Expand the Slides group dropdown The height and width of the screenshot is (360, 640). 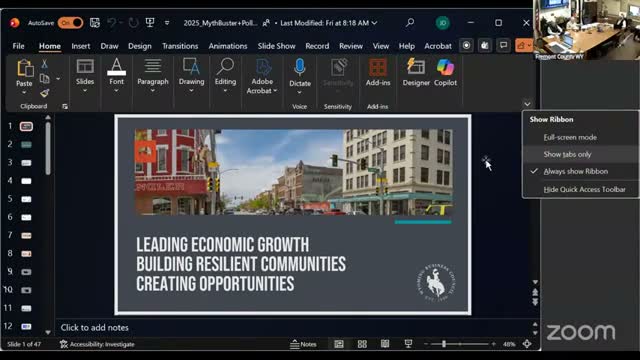click(x=85, y=91)
